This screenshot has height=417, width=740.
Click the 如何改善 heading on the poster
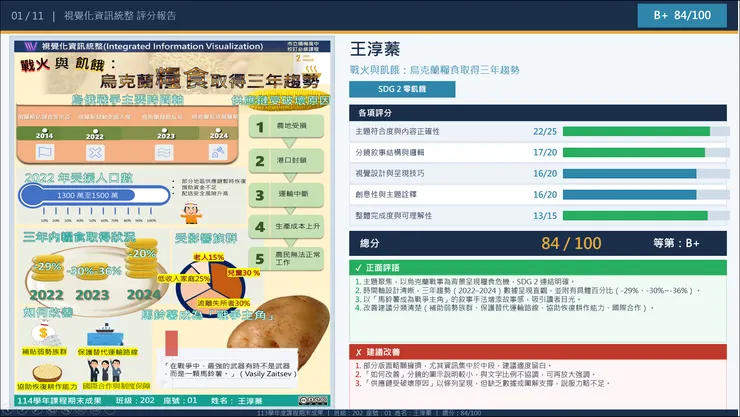48,312
